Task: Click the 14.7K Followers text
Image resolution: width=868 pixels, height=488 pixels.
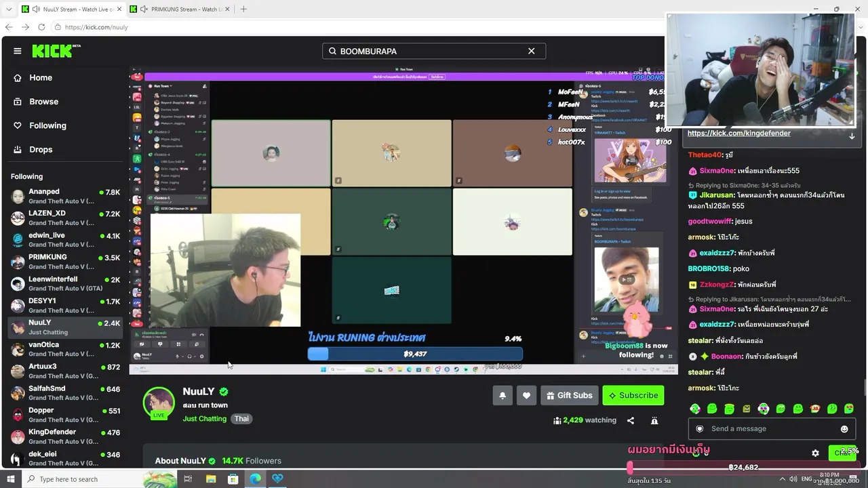Action: coord(252,461)
